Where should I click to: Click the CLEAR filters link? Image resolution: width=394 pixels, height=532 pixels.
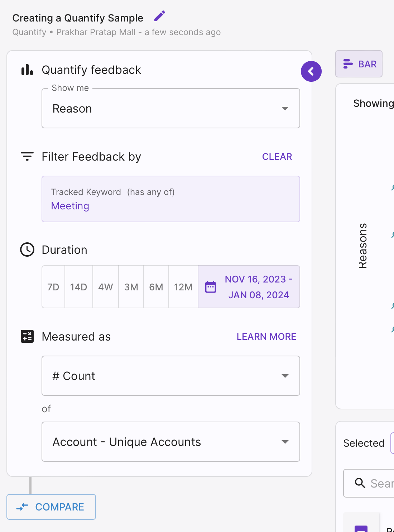[x=277, y=157]
